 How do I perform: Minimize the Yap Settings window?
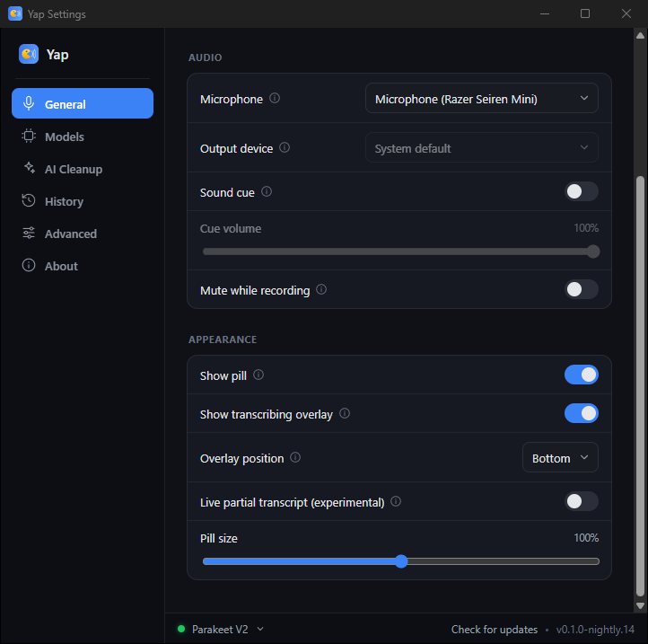pyautogui.click(x=545, y=13)
